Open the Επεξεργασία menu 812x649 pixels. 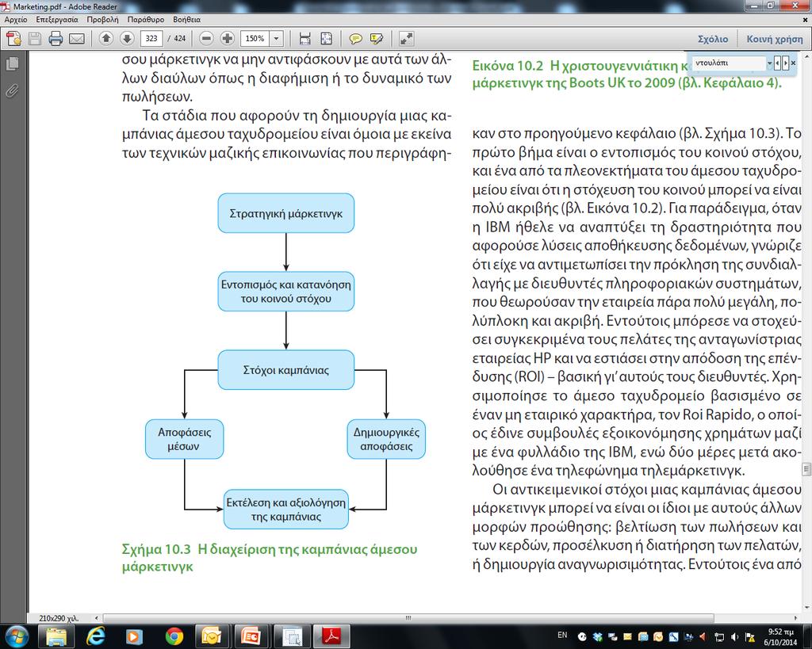[57, 20]
